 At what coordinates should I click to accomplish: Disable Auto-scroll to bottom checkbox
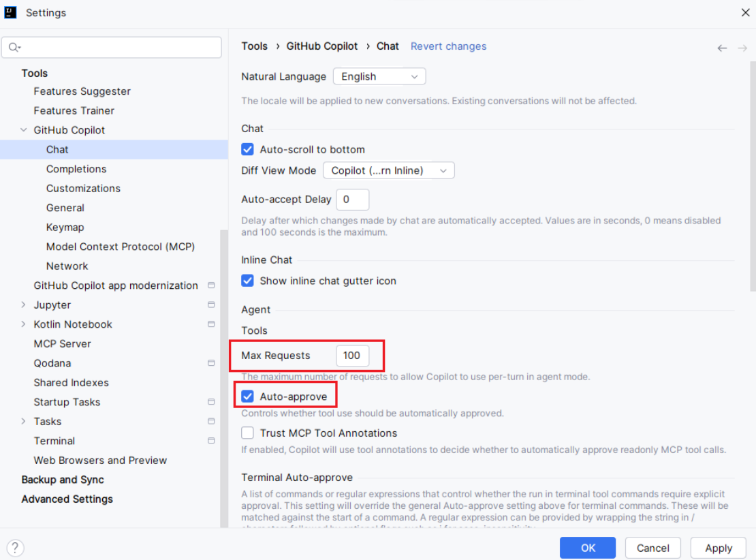[x=247, y=149]
